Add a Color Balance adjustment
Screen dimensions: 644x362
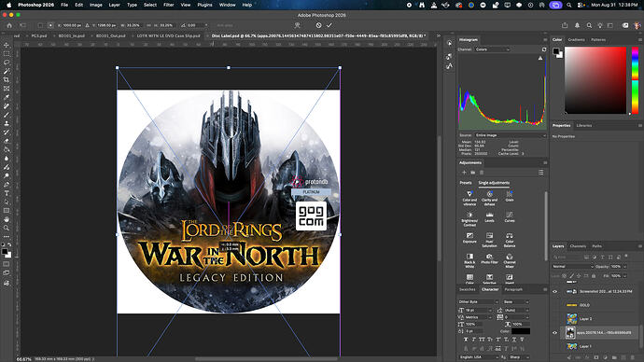point(510,240)
